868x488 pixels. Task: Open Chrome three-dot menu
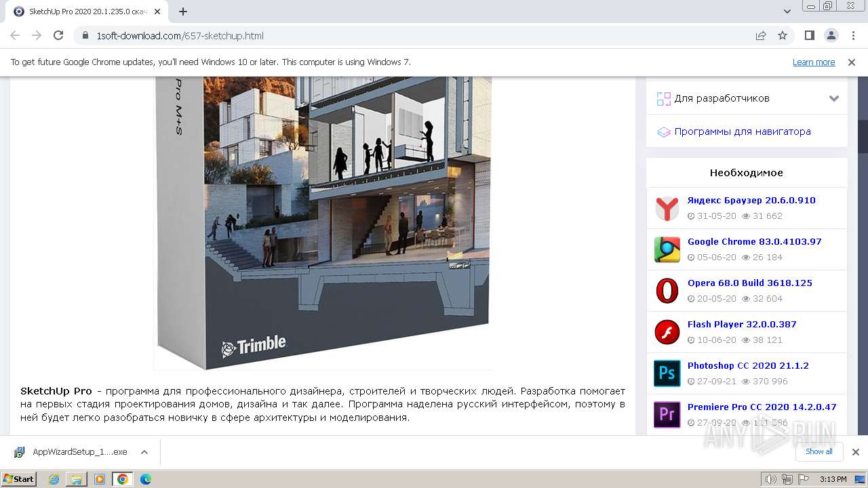[x=852, y=35]
